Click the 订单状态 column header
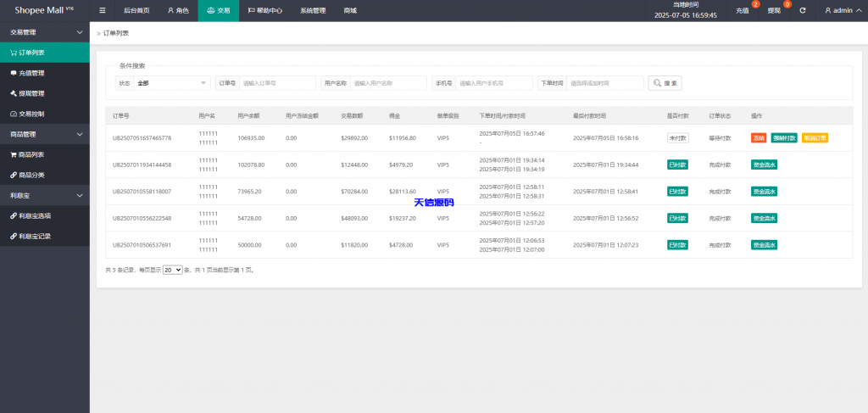This screenshot has width=868, height=413. [x=721, y=116]
